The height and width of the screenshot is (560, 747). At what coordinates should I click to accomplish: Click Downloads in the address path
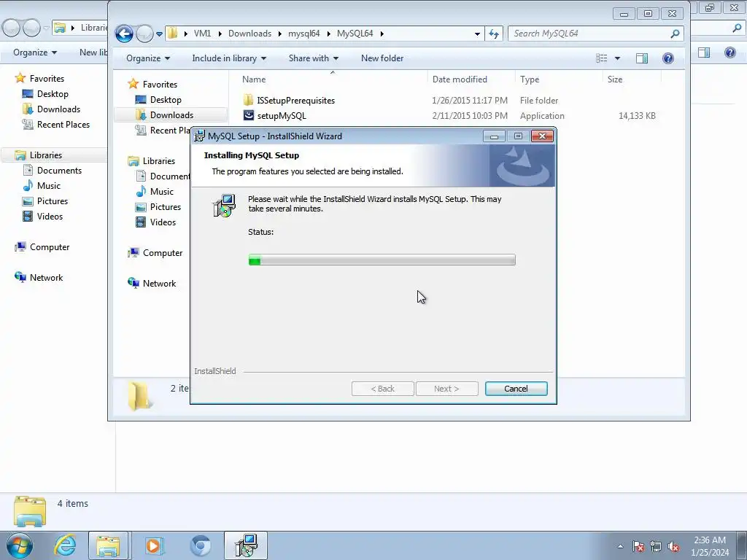(x=249, y=34)
